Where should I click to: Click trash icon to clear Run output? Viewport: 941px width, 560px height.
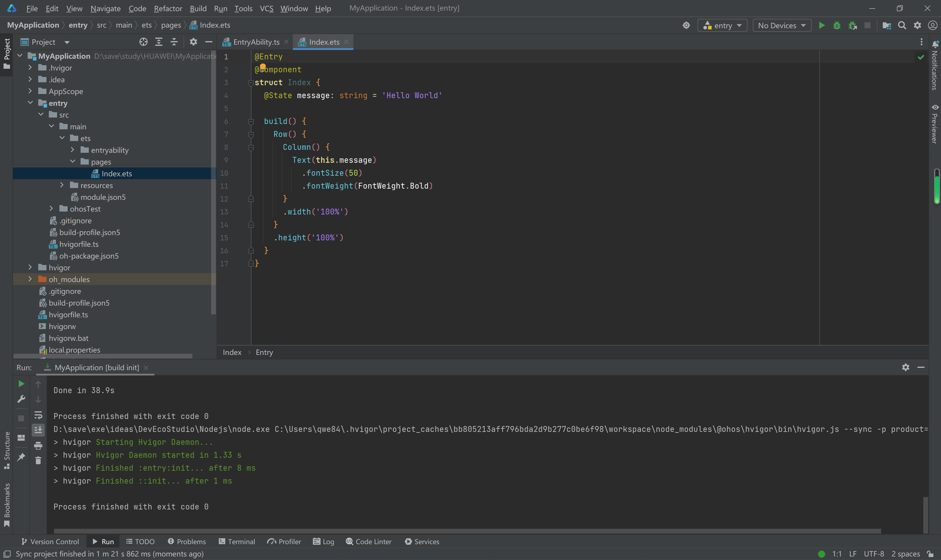coord(38,460)
